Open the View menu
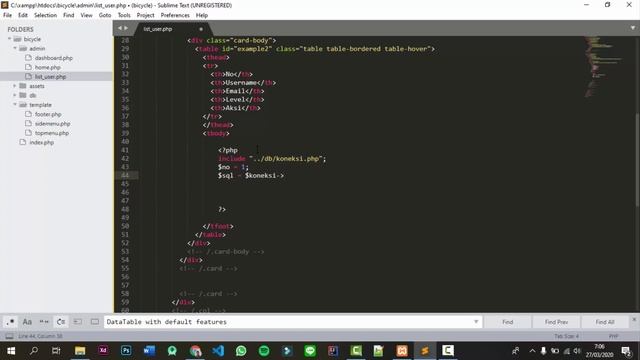 [x=87, y=15]
